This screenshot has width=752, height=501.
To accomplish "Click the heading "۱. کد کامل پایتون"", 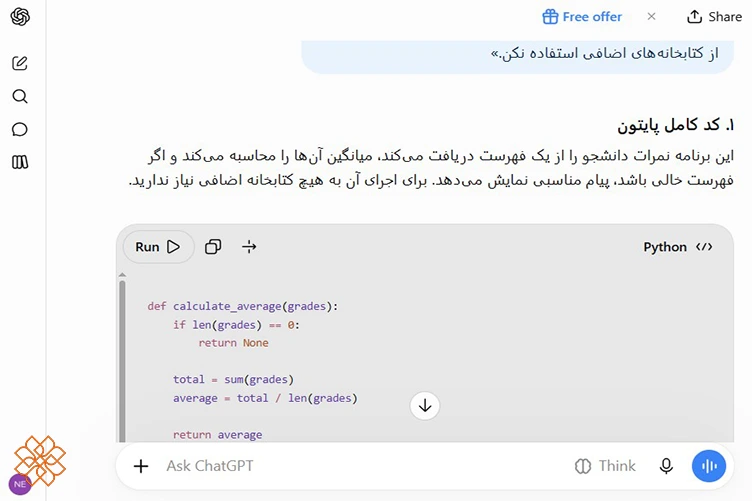I will pyautogui.click(x=675, y=125).
